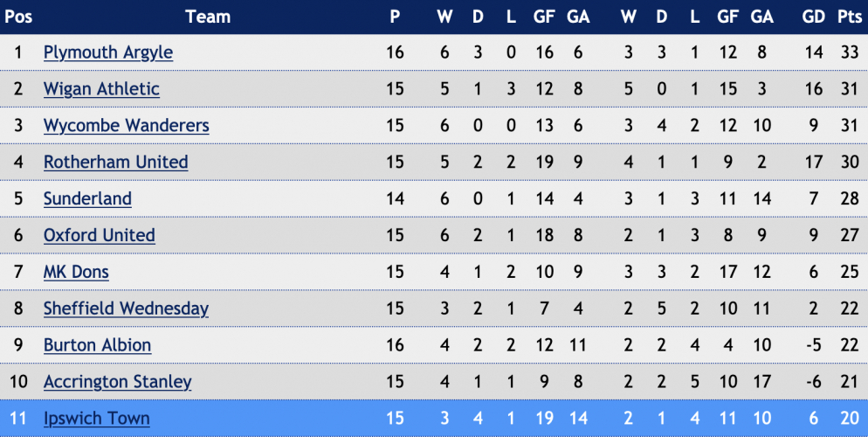This screenshot has width=868, height=437.
Task: Click Burton Albion's goal difference -5
Action: [x=813, y=345]
